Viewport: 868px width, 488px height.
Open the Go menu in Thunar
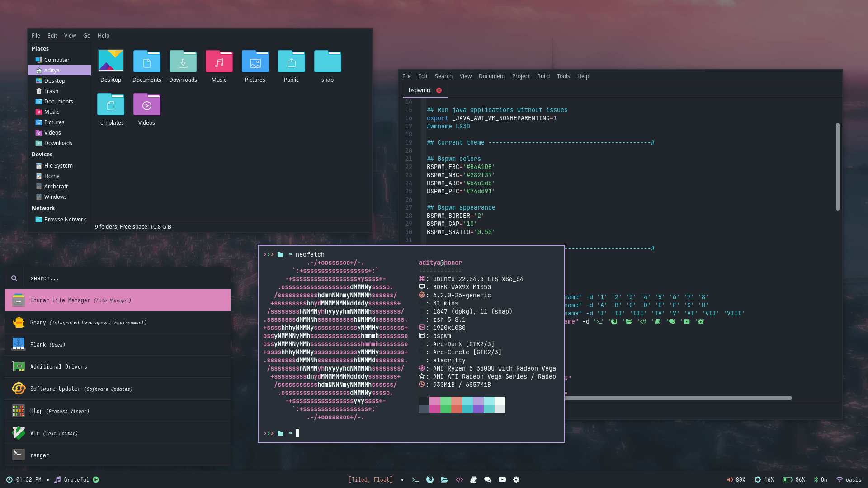pos(86,36)
